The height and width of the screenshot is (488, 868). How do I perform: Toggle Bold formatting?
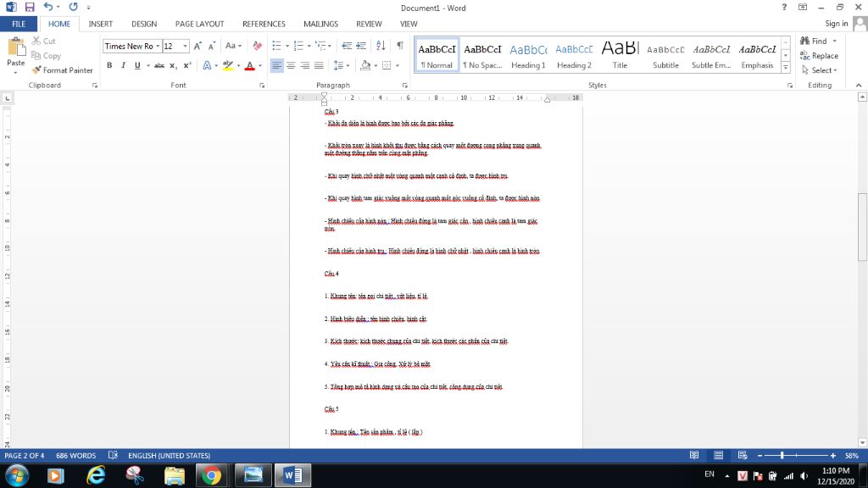[109, 65]
